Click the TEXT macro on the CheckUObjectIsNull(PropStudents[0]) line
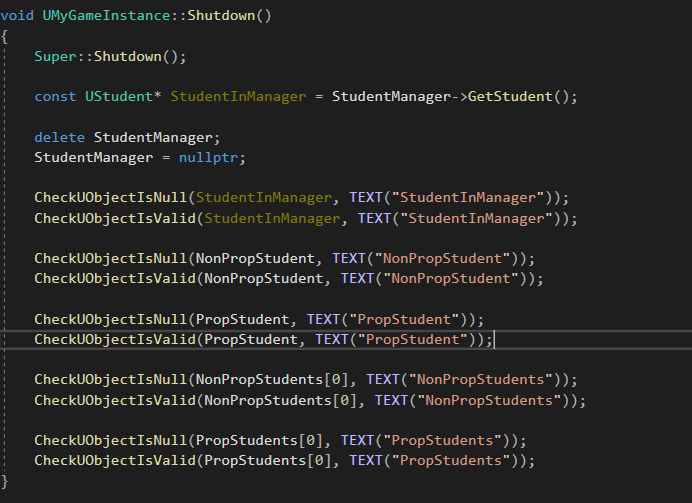The width and height of the screenshot is (692, 503). point(357,440)
